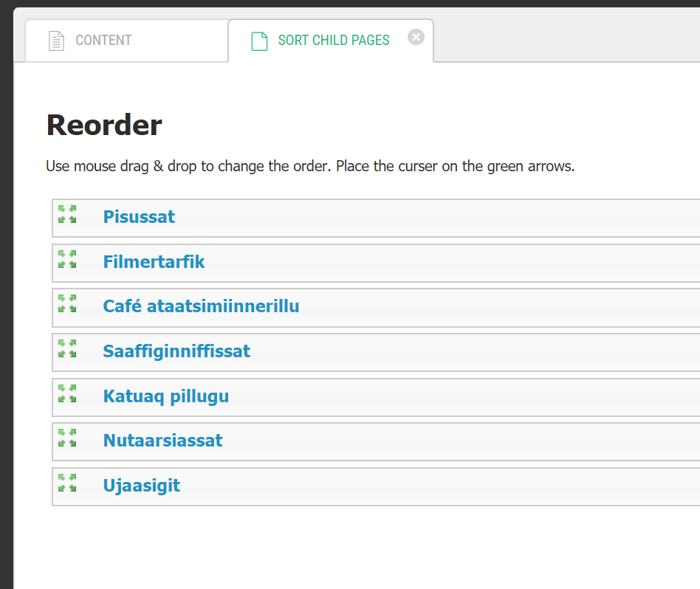Click the drag handle icon for Filmertarfik

67,259
